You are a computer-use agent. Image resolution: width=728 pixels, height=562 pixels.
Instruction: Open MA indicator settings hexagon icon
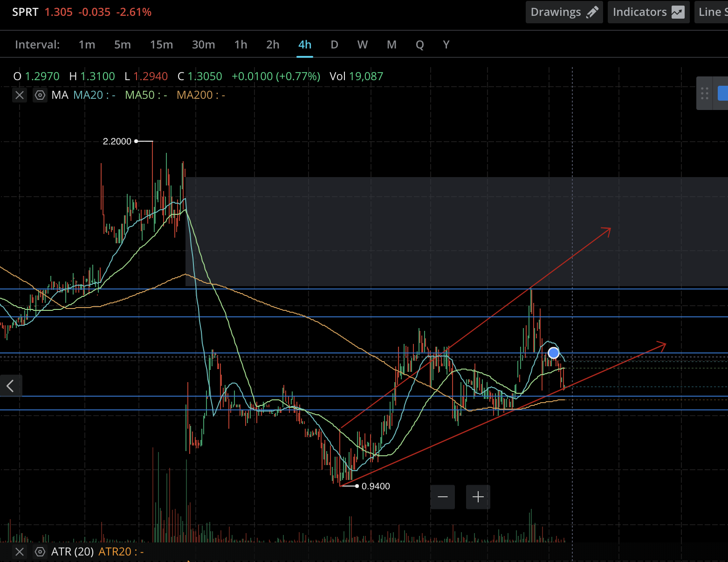tap(40, 96)
